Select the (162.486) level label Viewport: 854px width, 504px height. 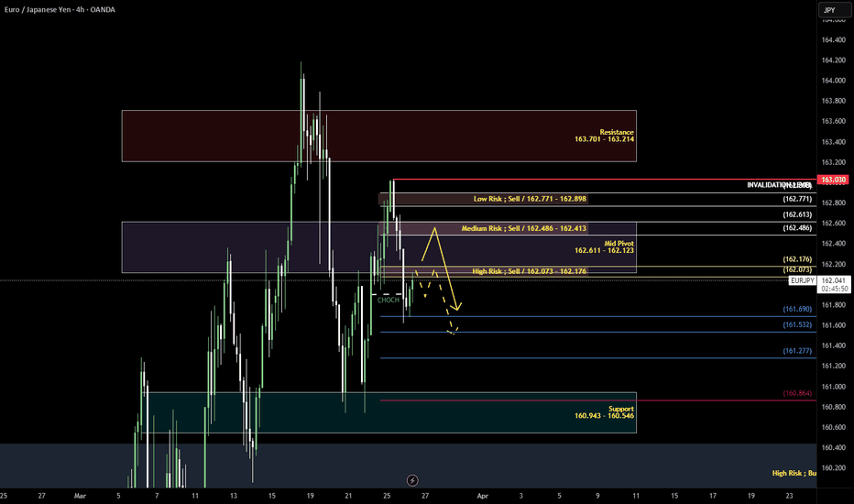coord(797,228)
